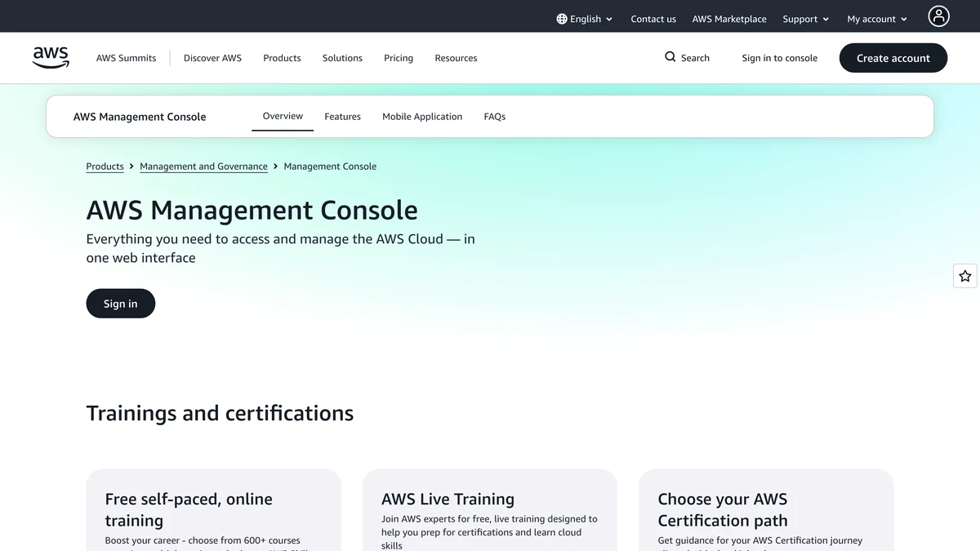The height and width of the screenshot is (551, 980).
Task: Click the AWS Management Console main heading
Action: tap(252, 211)
